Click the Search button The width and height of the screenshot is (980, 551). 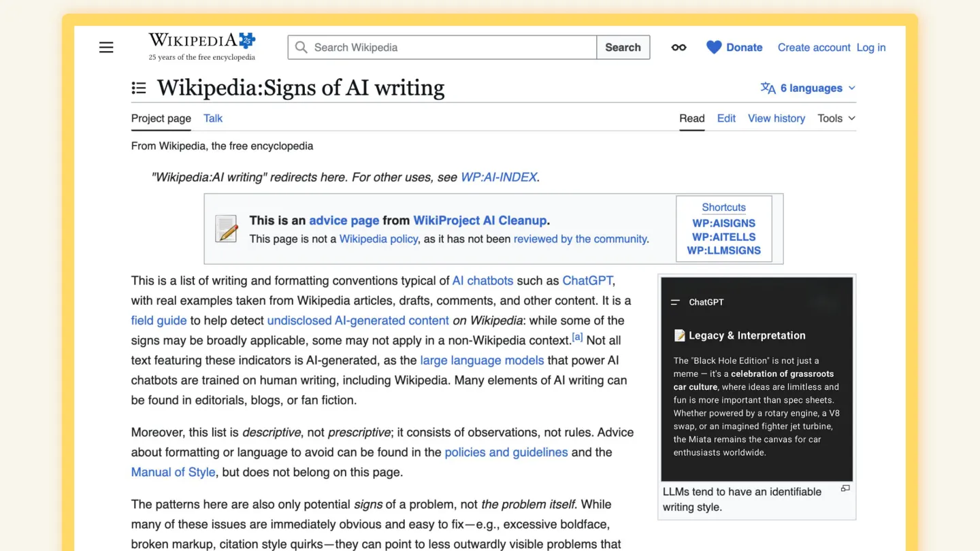623,48
